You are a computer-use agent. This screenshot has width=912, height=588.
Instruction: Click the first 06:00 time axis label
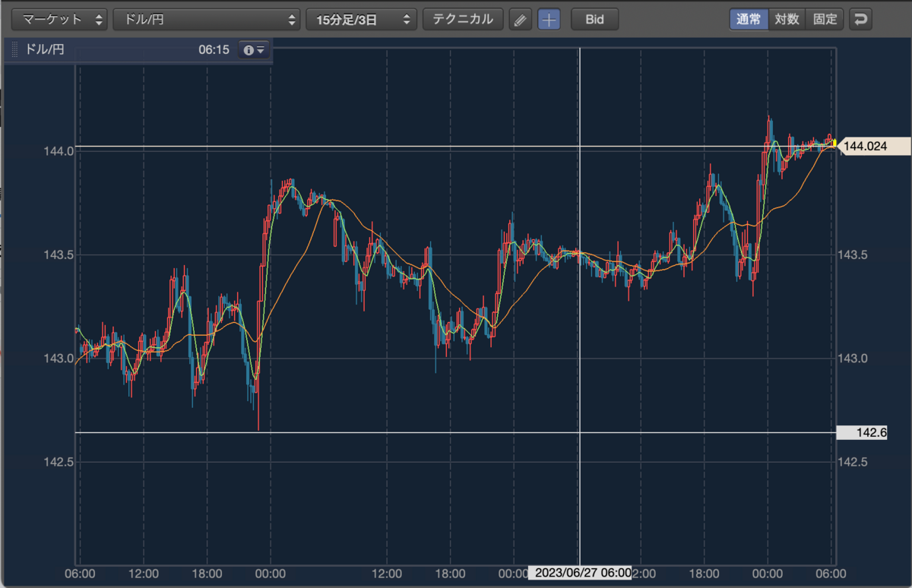coord(80,572)
